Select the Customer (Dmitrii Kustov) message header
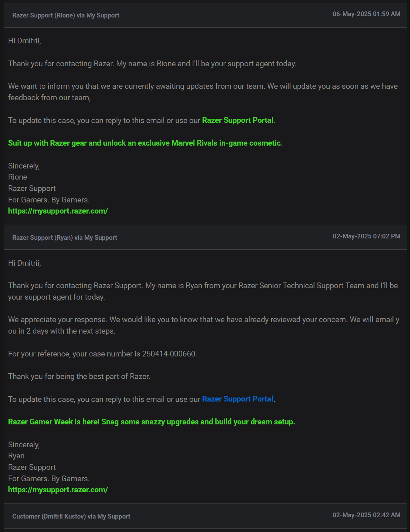The image size is (410, 532). coord(206,516)
